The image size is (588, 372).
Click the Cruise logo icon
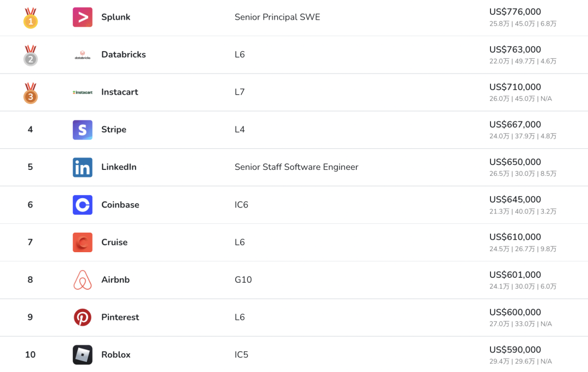tap(82, 242)
